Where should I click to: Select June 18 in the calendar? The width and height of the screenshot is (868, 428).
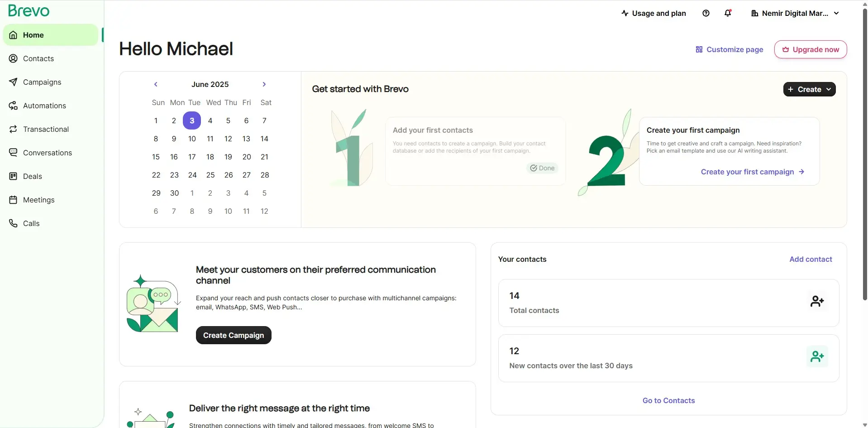click(210, 157)
